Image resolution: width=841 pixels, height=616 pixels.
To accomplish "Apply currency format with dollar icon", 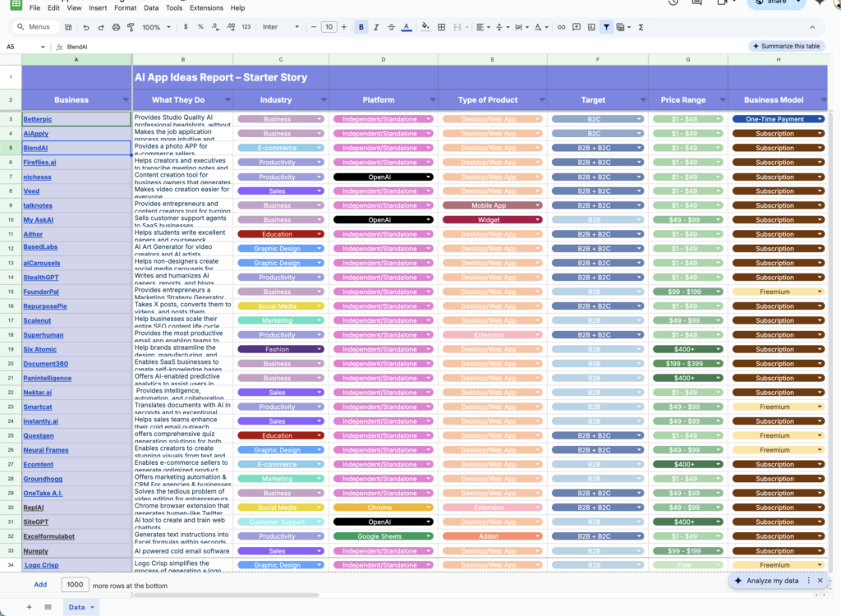I will [x=186, y=27].
